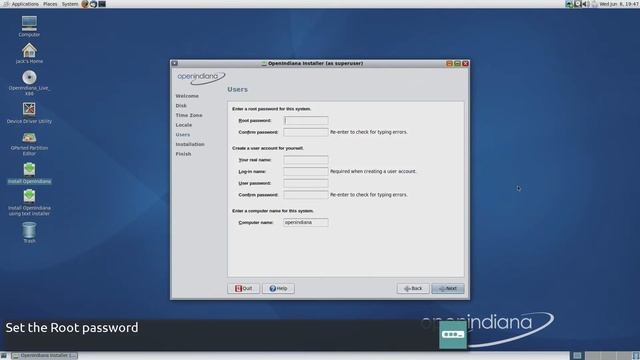Click the Users step in sidebar
The image size is (640, 360).
tap(182, 135)
